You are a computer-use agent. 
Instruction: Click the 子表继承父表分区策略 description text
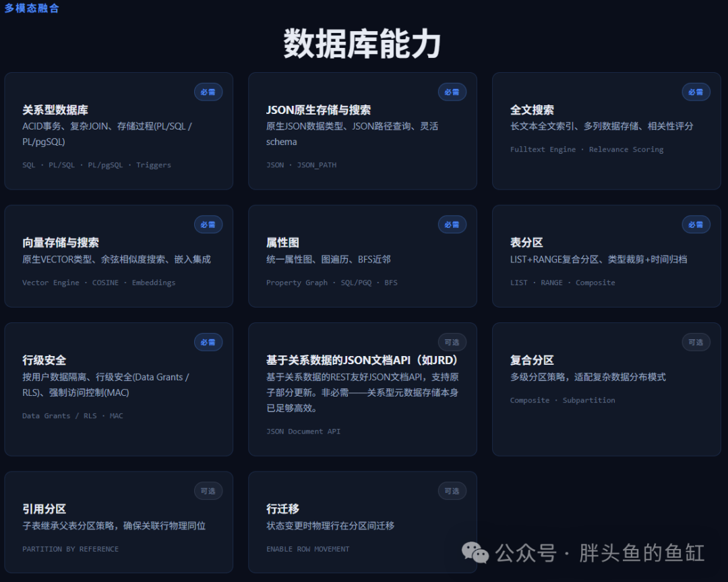[x=114, y=526]
